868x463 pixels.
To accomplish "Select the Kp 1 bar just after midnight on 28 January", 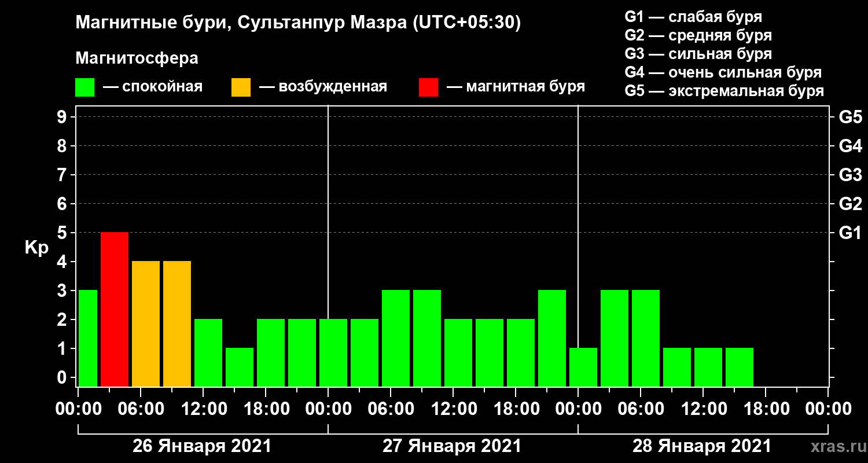I will coord(583,367).
